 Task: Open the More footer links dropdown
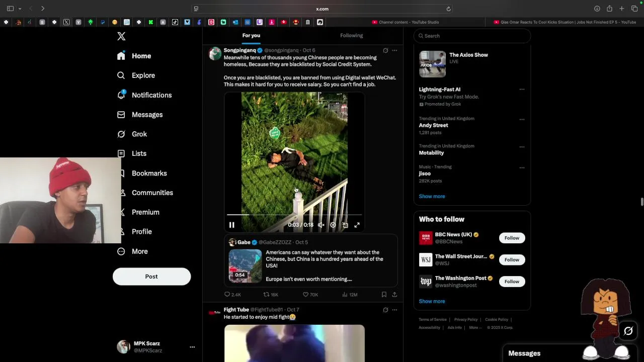pyautogui.click(x=475, y=327)
